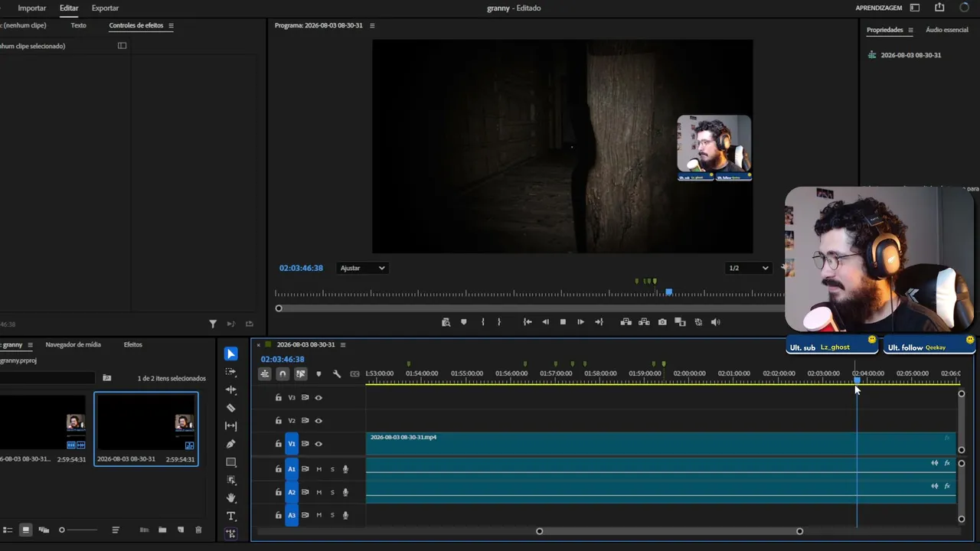Add a marker in the timeline header
Viewport: 980px width, 551px height.
click(318, 374)
